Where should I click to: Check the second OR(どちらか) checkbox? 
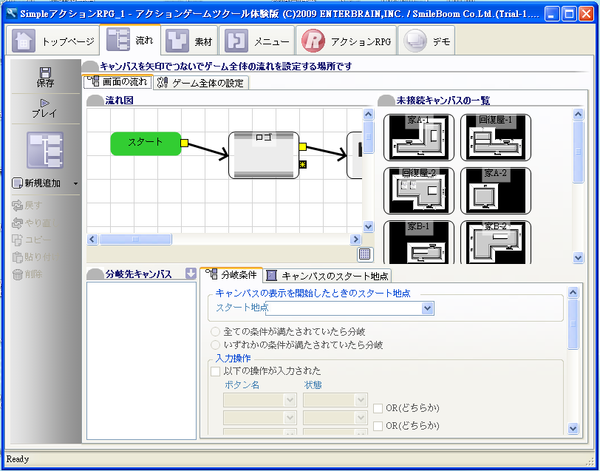[x=378, y=425]
